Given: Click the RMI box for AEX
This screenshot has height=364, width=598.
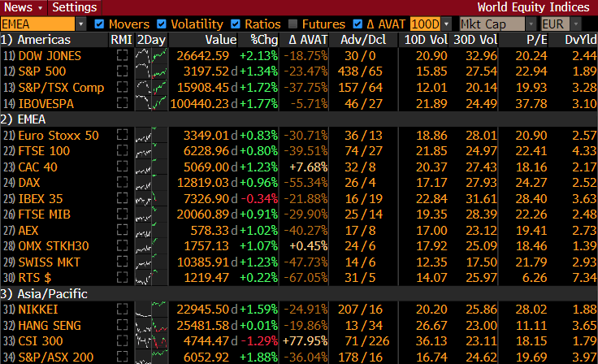Looking at the screenshot, I should click(x=122, y=230).
